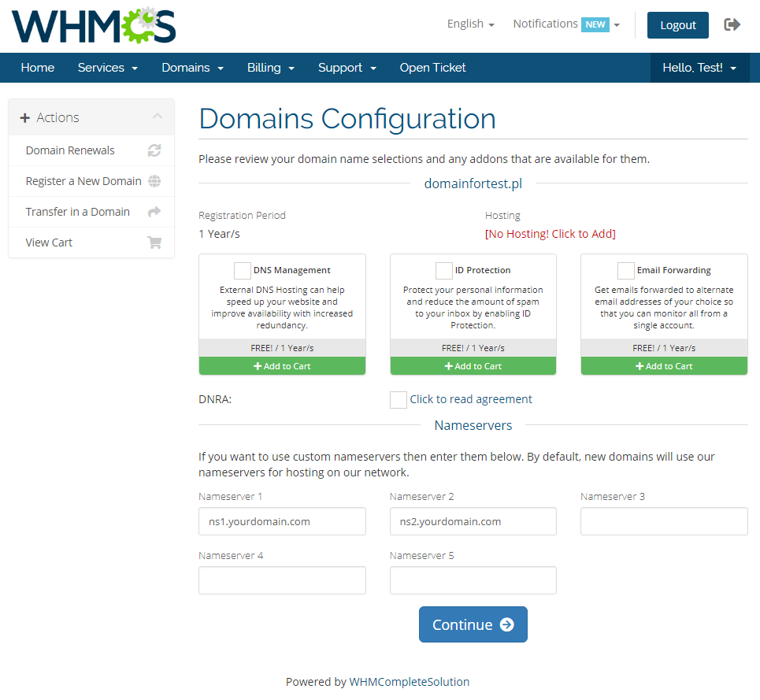Tick the DNRA agreement checkbox
Viewport: 760px width, 700px height.
tap(399, 400)
